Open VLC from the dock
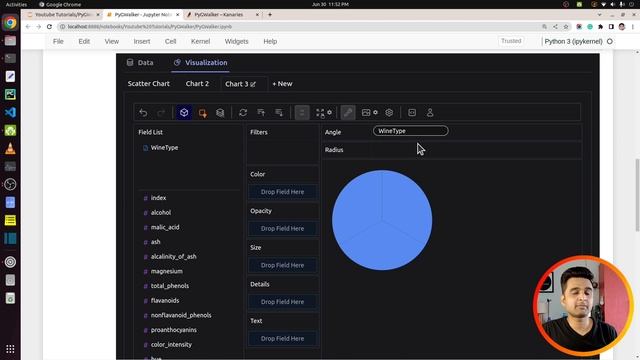The image size is (640, 360). click(x=10, y=149)
